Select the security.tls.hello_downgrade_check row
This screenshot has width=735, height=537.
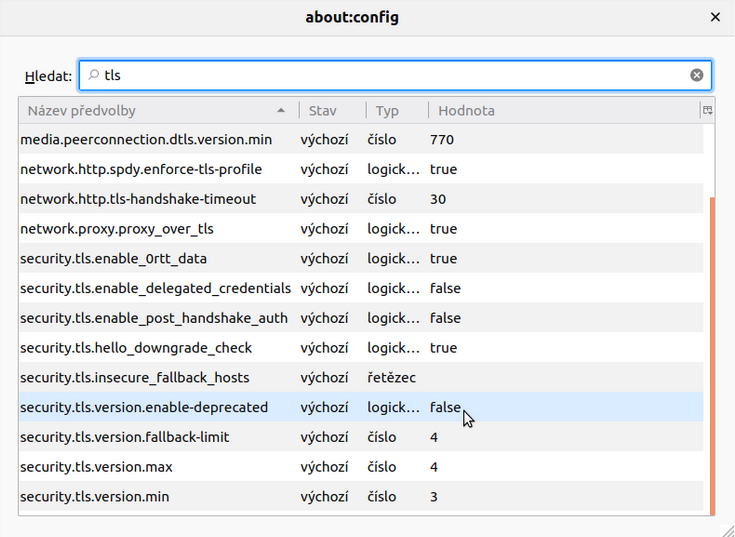(x=136, y=348)
